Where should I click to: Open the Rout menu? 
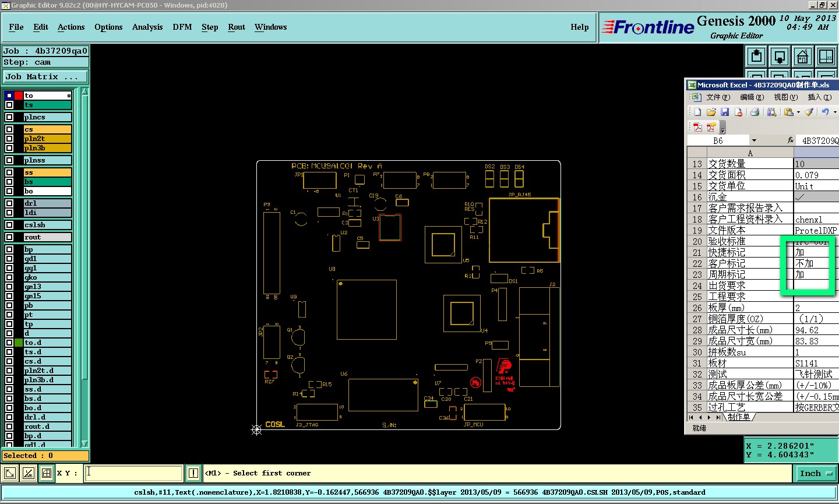pyautogui.click(x=237, y=27)
